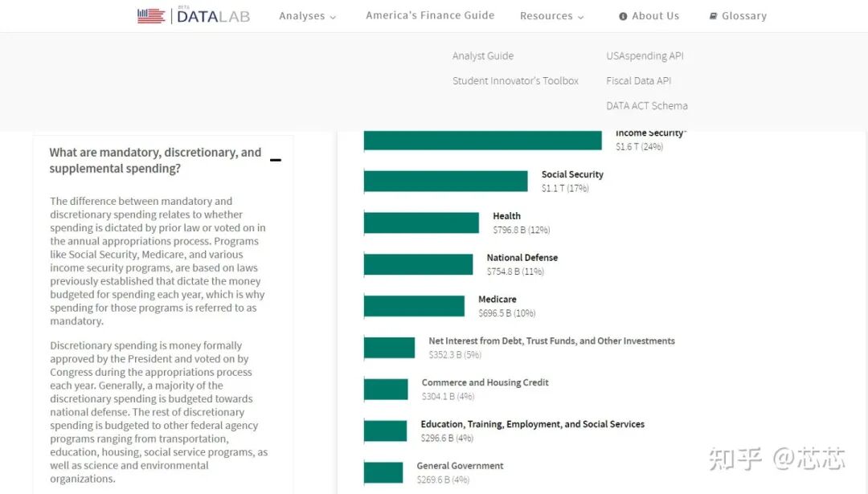868x494 pixels.
Task: Click the Data Lab flag logo
Action: pos(151,15)
